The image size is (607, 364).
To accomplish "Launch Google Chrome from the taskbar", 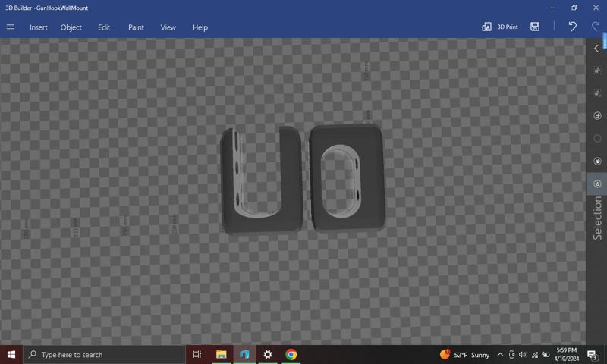I will point(291,355).
